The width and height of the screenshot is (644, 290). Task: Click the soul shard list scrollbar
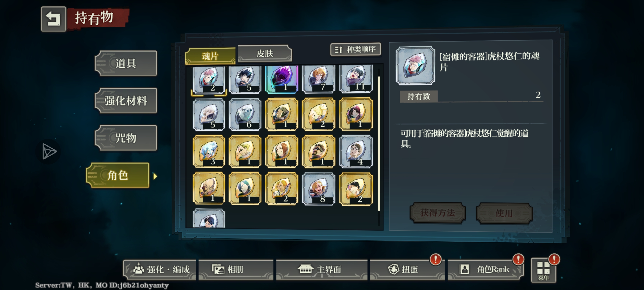(379, 144)
